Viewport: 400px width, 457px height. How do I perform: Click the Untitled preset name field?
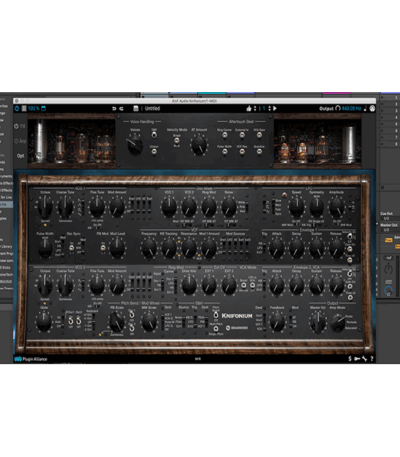tap(152, 108)
